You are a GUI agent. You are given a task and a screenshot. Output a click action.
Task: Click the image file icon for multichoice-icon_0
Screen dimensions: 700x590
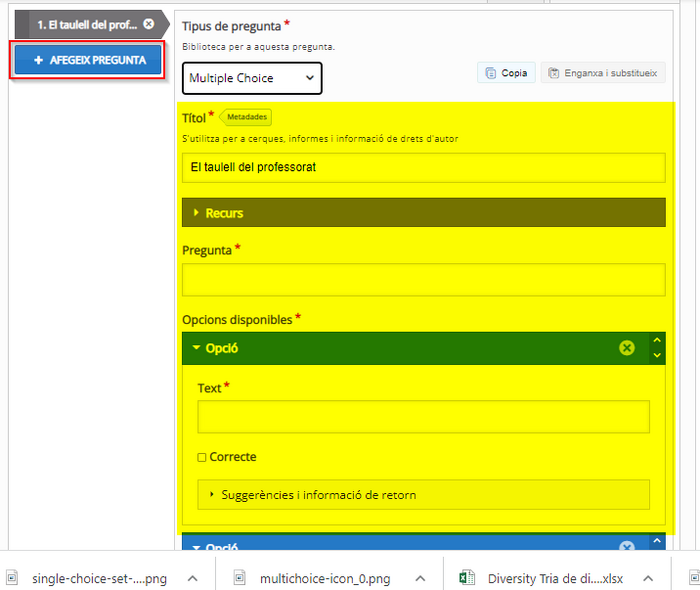[x=240, y=578]
